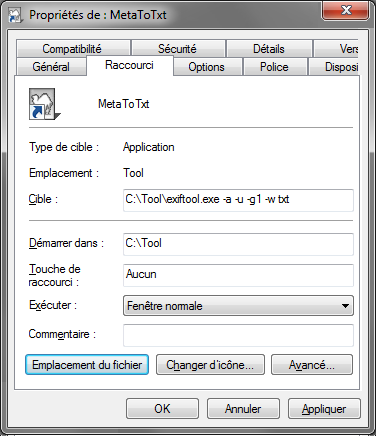The height and width of the screenshot is (436, 376).
Task: Open the Police tab
Action: pyautogui.click(x=274, y=67)
